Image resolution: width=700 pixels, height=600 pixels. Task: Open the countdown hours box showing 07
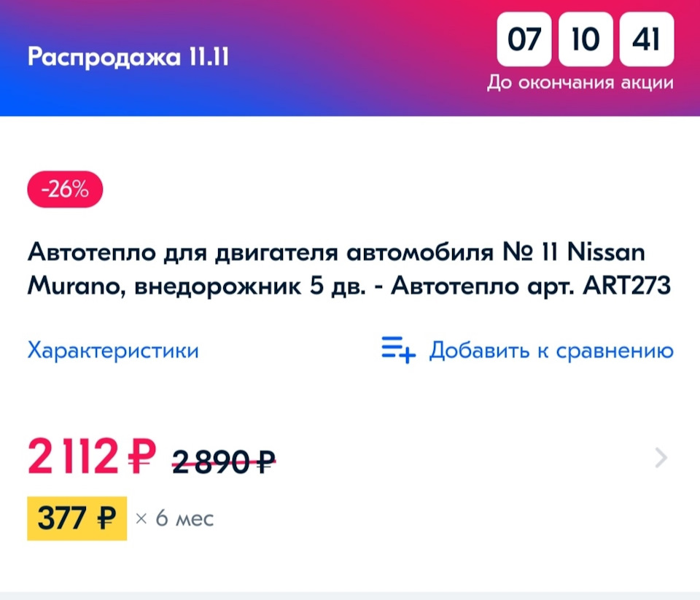(522, 40)
